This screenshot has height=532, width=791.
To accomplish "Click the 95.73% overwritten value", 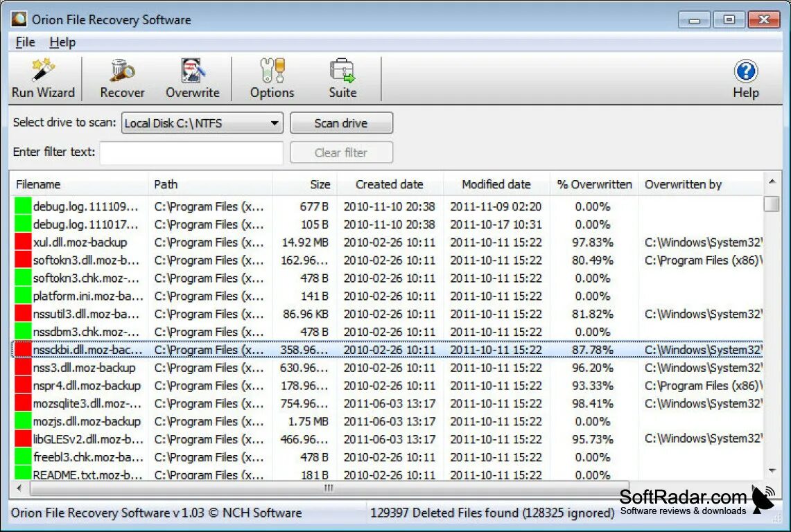I will click(592, 439).
